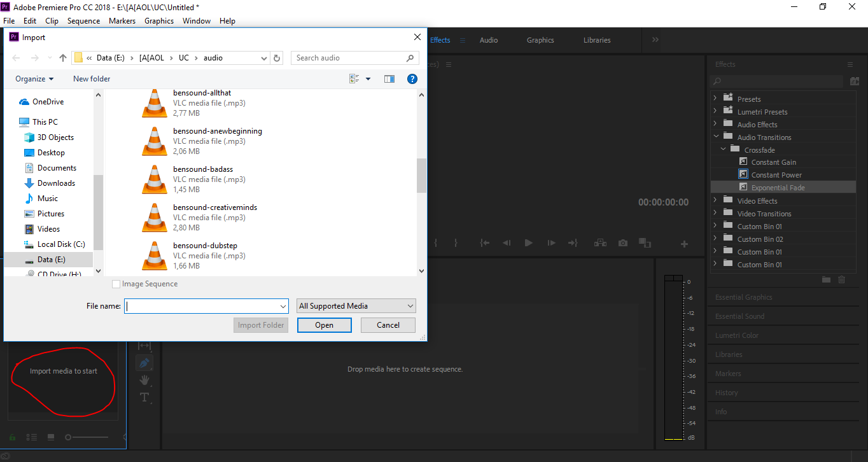
Task: Click the Mark Out bracket button
Action: [x=456, y=243]
